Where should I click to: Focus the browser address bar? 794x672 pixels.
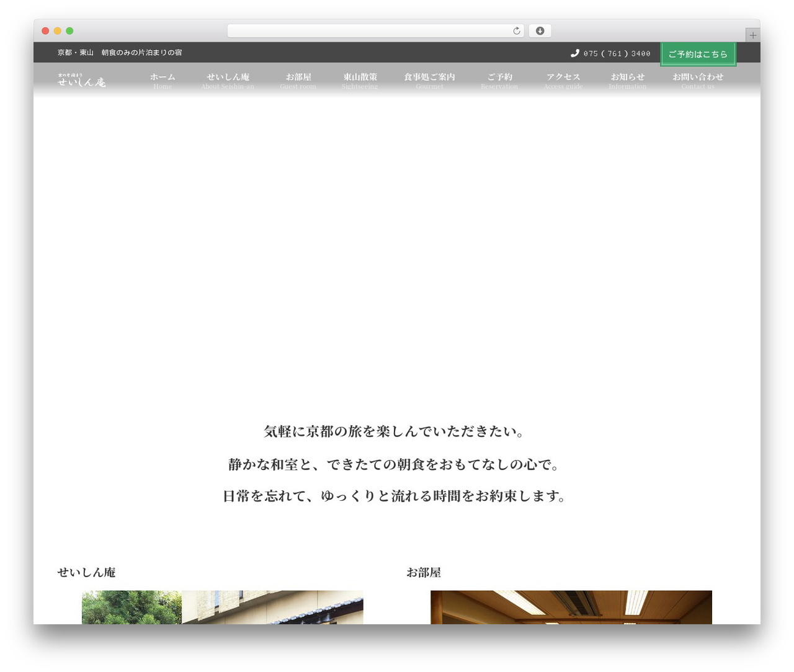(x=375, y=31)
